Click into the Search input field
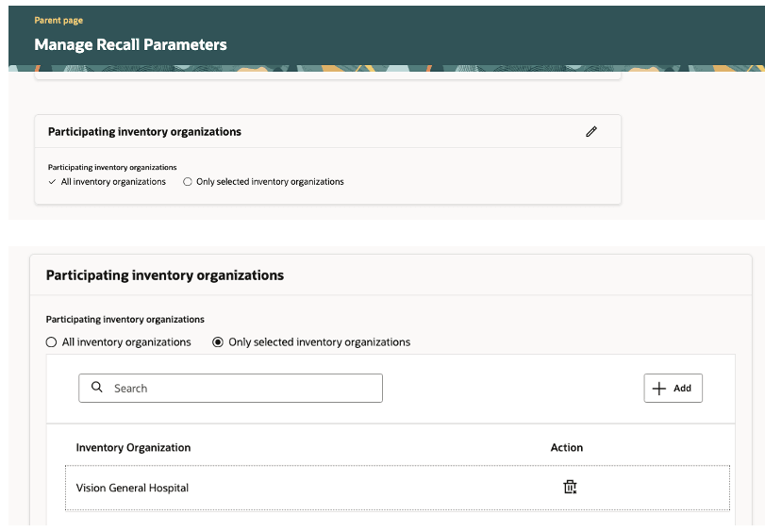 [230, 388]
